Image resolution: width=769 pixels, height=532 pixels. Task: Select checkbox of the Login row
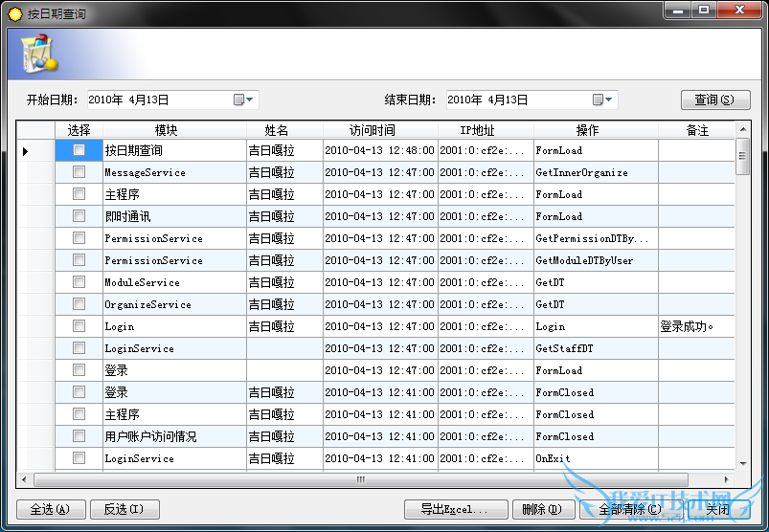pos(79,326)
